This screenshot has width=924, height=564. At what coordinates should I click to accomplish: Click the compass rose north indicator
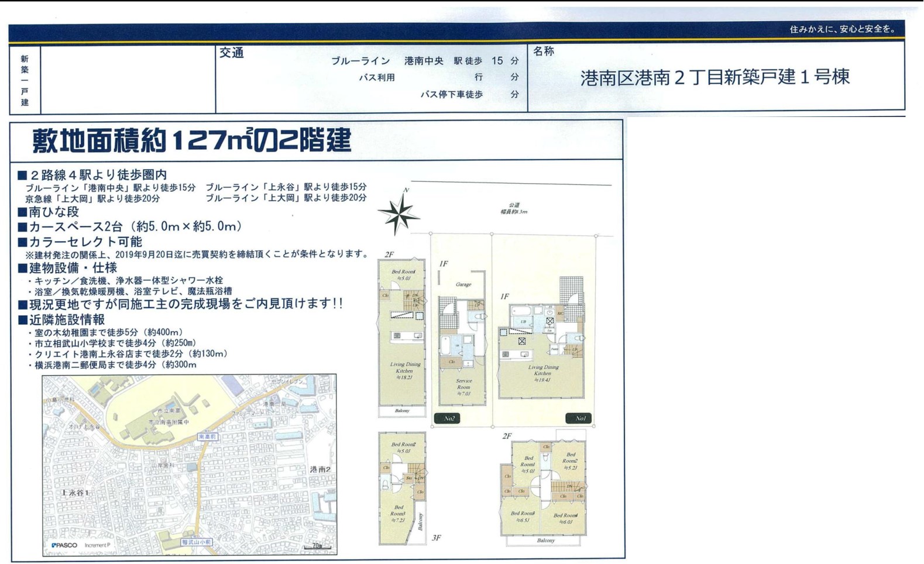click(x=399, y=214)
